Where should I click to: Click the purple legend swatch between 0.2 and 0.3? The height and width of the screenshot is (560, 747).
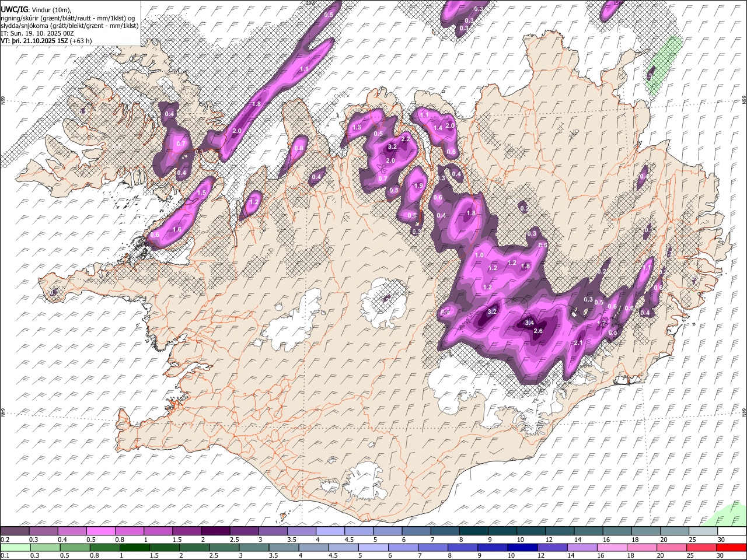pos(15,531)
